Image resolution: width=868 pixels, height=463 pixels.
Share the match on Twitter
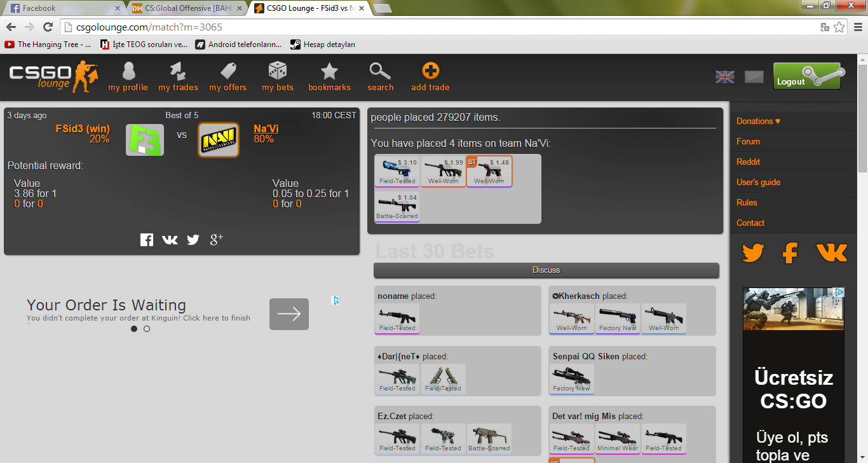click(x=193, y=240)
